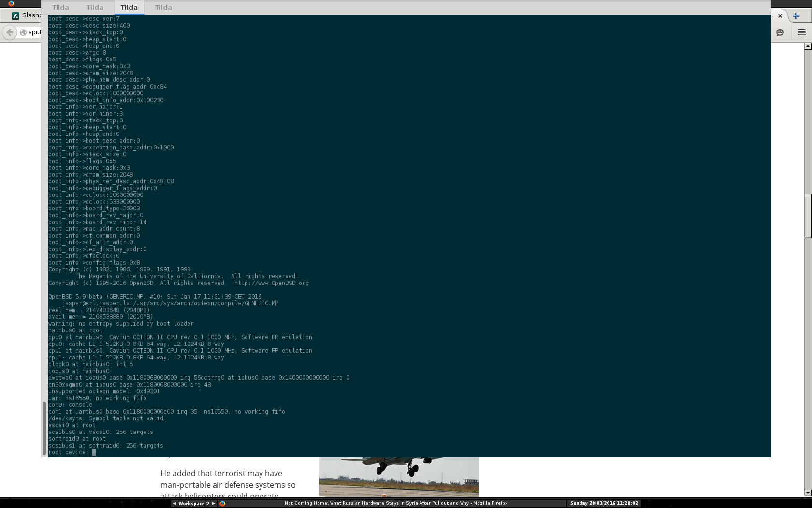Click the 'root device:' prompt in terminal
Screen dimensions: 812x508
pos(69,452)
